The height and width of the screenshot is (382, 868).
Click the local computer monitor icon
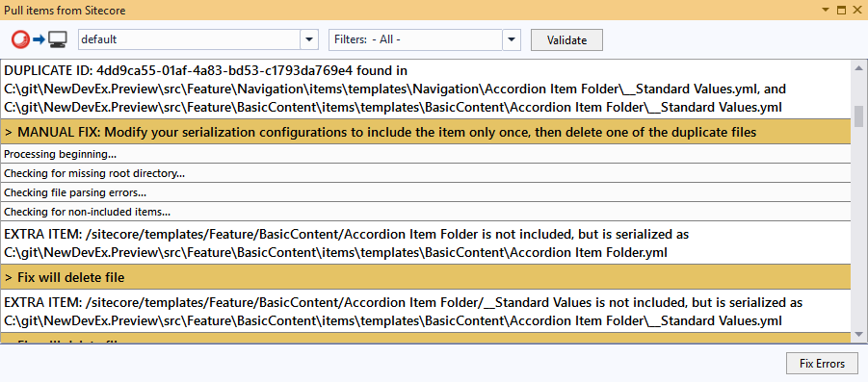[57, 39]
